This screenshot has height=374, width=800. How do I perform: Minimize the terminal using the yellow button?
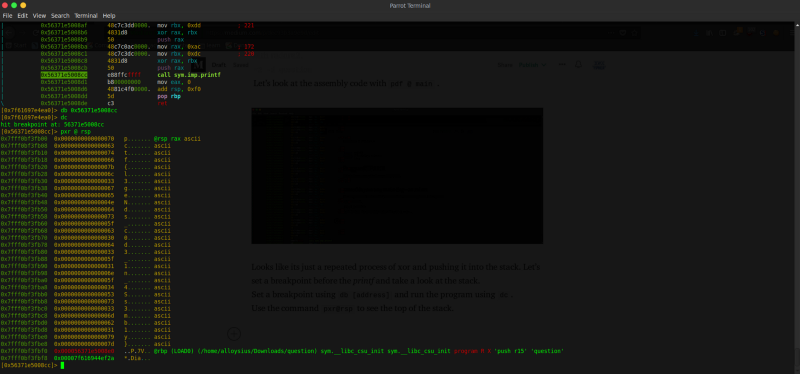23,5
